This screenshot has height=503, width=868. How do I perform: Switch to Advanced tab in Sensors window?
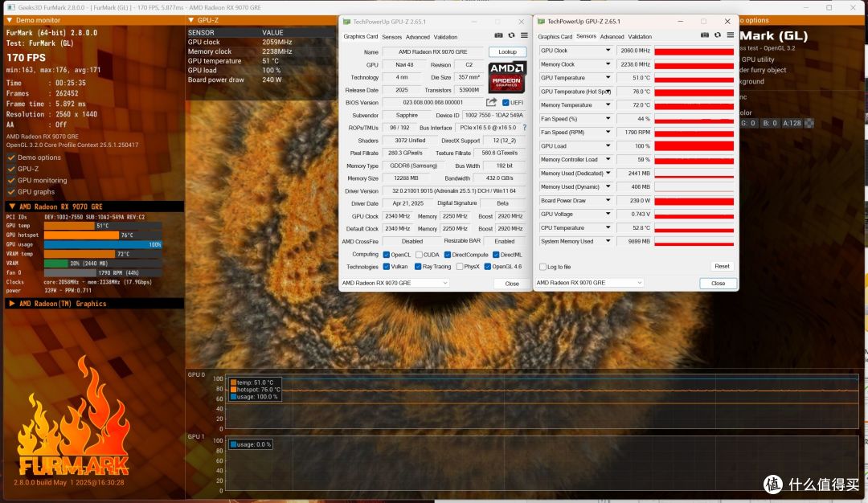click(x=612, y=36)
